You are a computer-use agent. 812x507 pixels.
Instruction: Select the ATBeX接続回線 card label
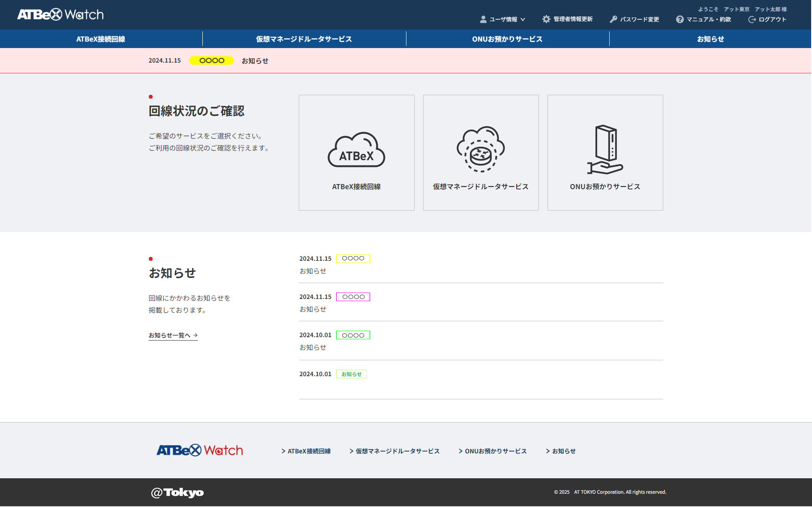pos(356,187)
